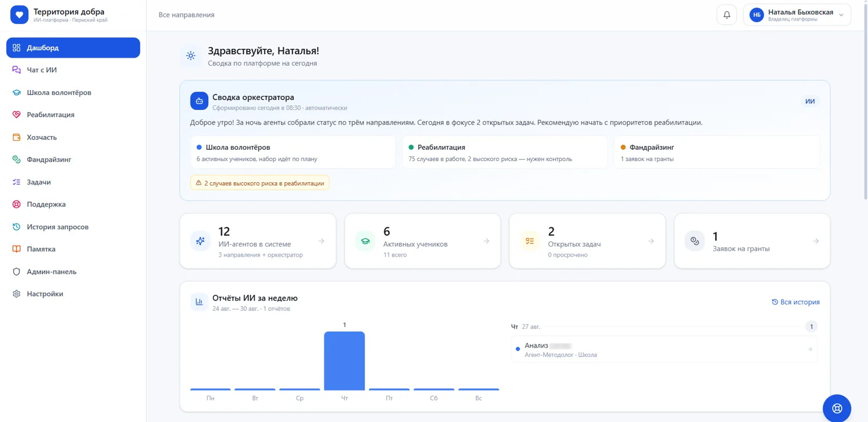
Task: Click the Чт 27 авг. count badge
Action: click(811, 327)
